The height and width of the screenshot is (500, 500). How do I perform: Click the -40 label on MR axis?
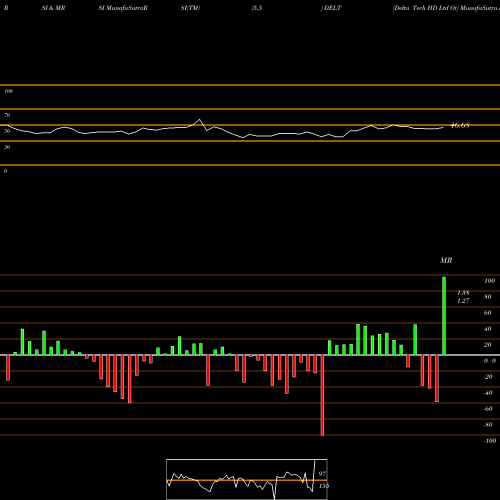point(488,393)
